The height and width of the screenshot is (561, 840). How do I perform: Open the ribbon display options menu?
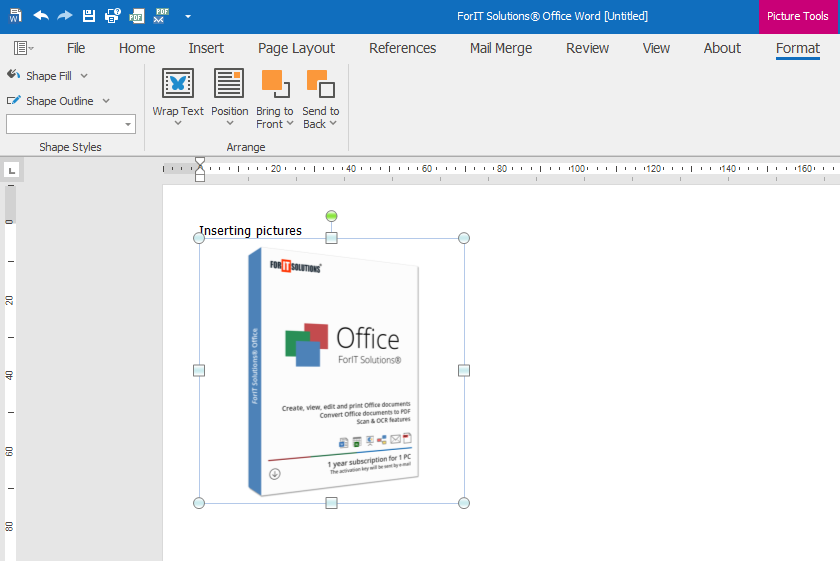pos(23,48)
